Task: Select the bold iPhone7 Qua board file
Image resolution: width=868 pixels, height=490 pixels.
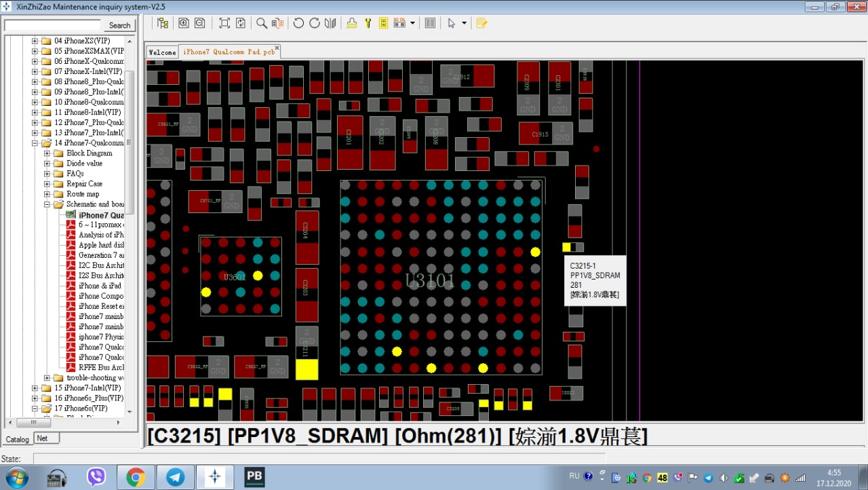Action: [100, 215]
